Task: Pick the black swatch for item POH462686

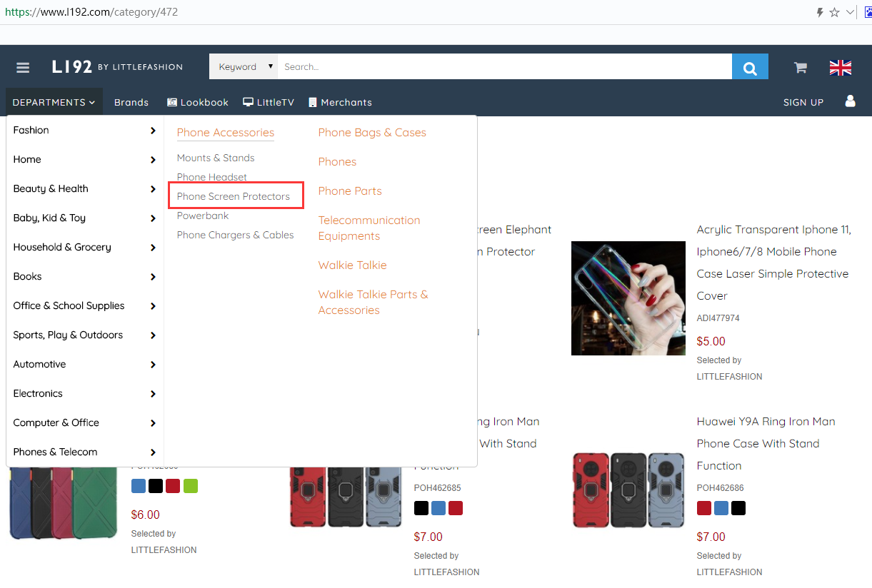Action: [x=738, y=508]
